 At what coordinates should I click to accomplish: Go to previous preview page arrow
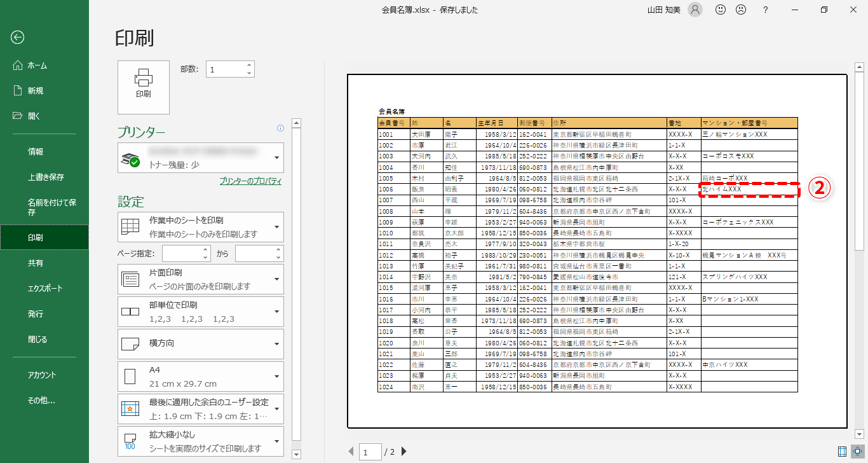351,452
